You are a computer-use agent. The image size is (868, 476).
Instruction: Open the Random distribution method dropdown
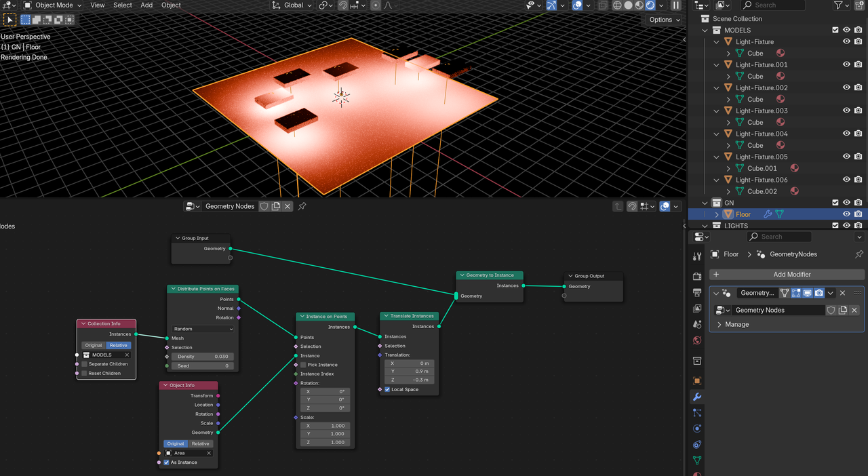tap(202, 328)
